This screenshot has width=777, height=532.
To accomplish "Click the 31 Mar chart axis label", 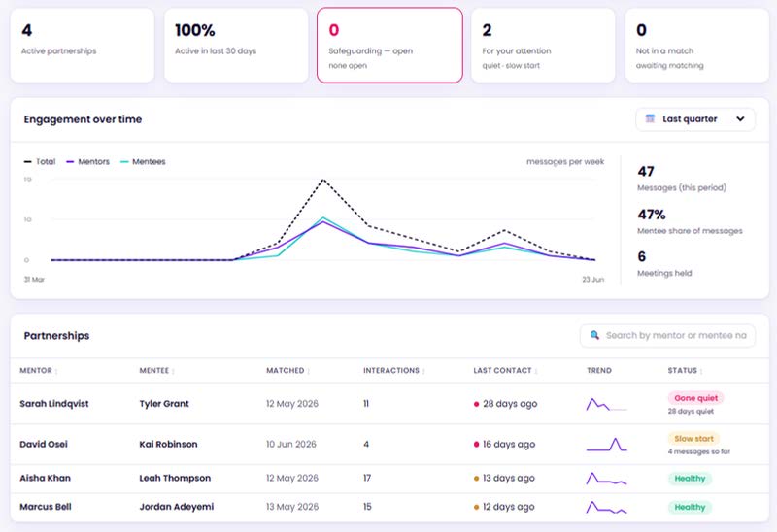I will pos(34,280).
